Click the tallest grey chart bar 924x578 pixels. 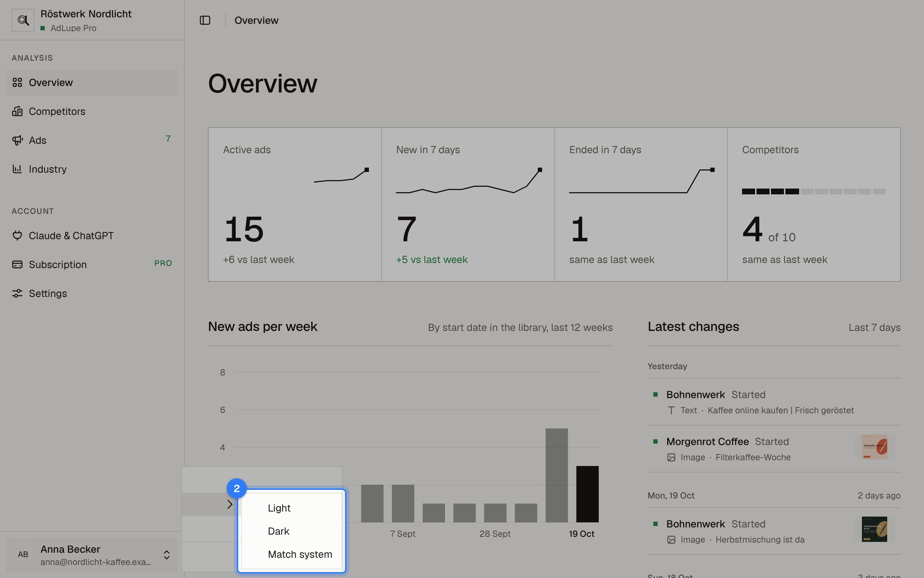click(x=556, y=475)
